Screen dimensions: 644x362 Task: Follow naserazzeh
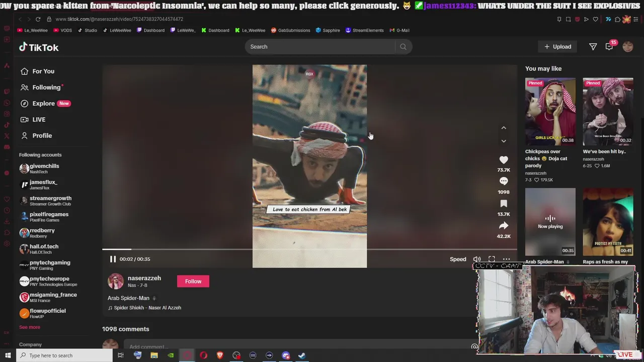coord(193,282)
